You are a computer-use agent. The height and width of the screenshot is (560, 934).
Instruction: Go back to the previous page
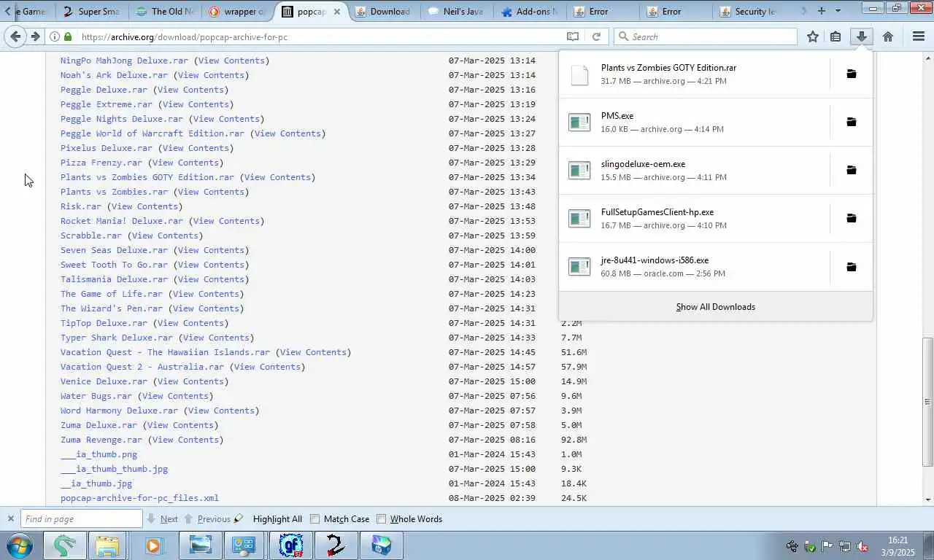point(16,36)
